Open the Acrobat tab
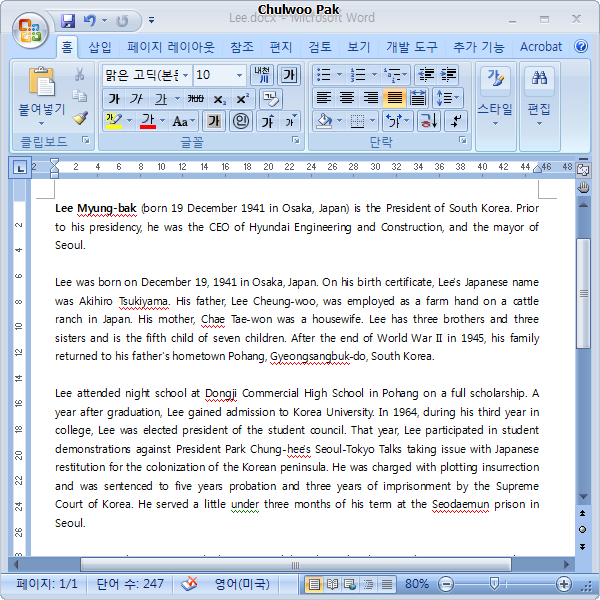The image size is (600, 600). click(x=541, y=47)
